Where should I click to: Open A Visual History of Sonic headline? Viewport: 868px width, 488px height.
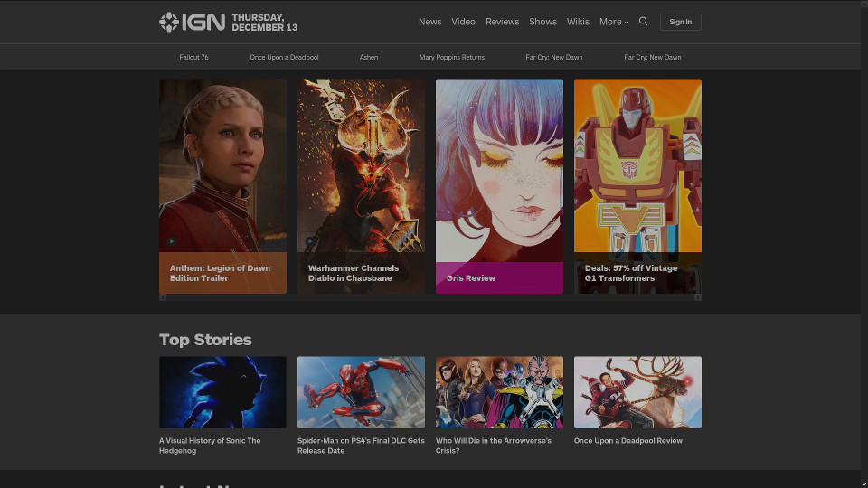(x=210, y=446)
